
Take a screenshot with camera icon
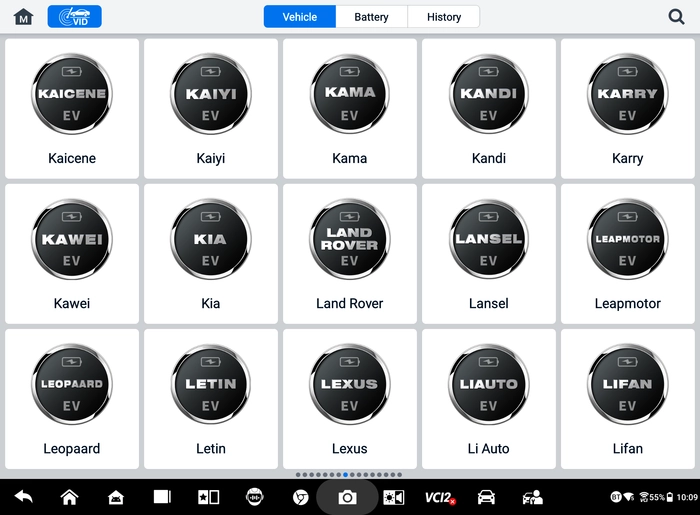(x=347, y=497)
